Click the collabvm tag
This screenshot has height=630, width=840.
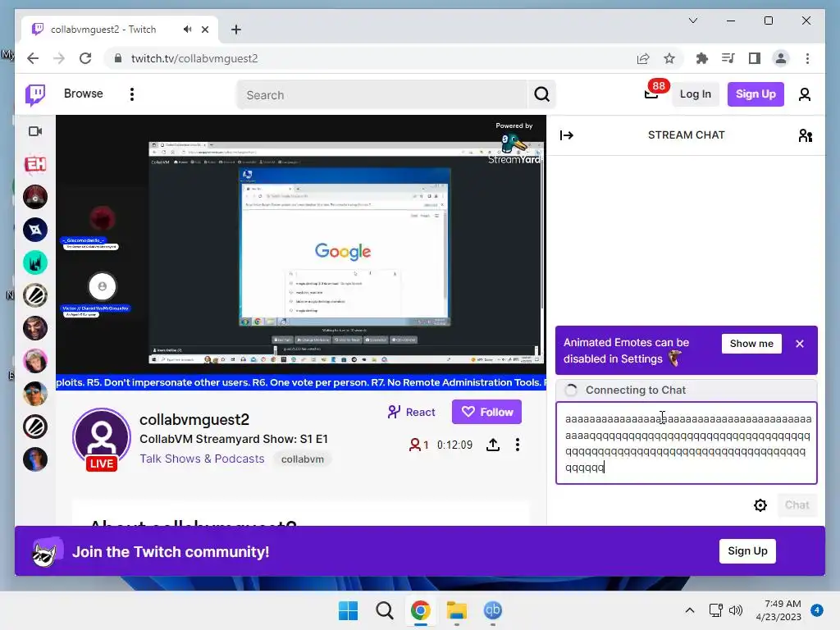pyautogui.click(x=303, y=459)
